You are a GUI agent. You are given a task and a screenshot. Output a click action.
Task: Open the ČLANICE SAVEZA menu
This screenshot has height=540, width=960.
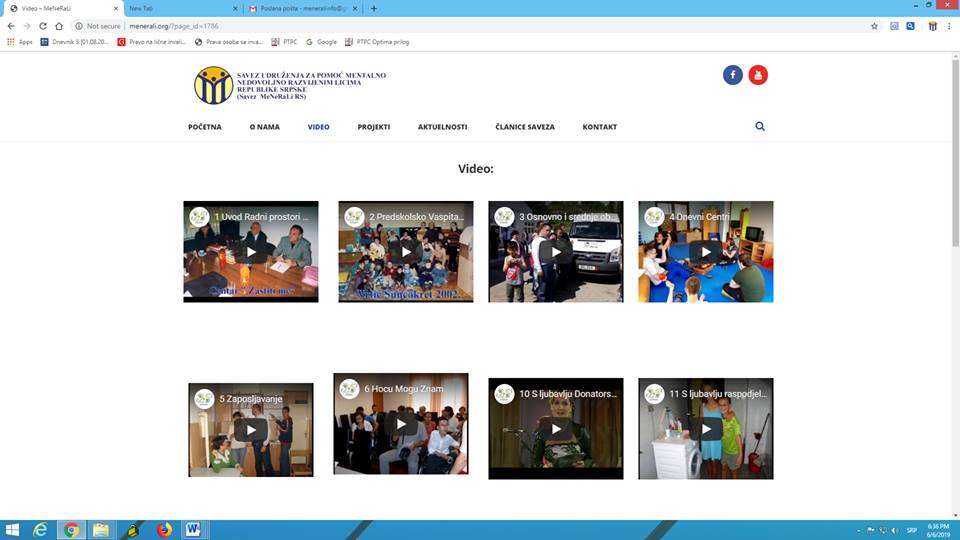click(524, 127)
